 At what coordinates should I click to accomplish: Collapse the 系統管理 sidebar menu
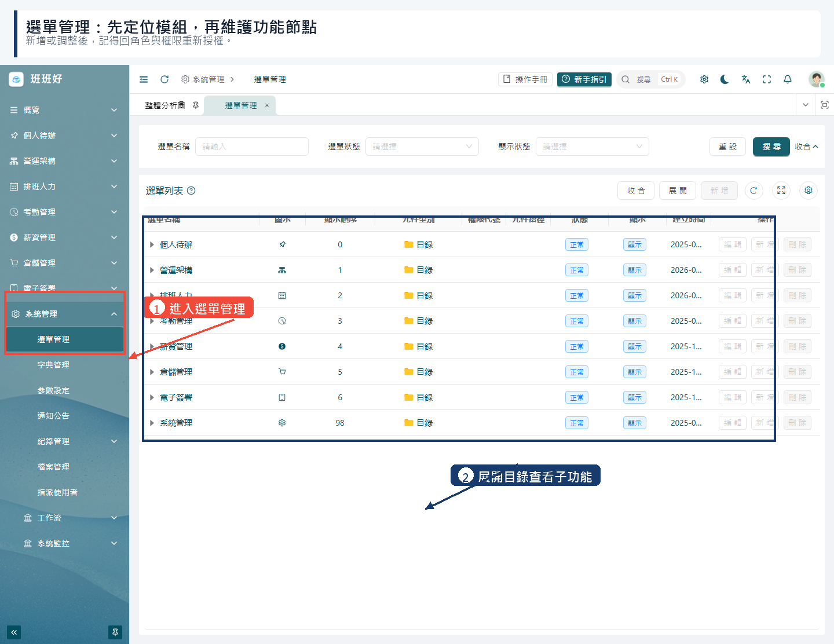point(64,314)
